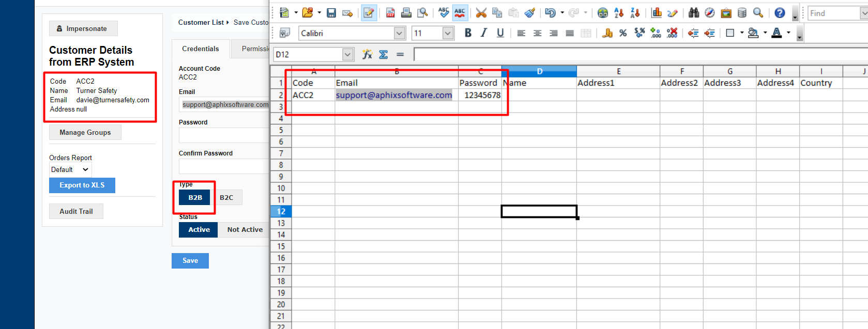Toggle AutoSpellcheck red-underline ABC icon
The height and width of the screenshot is (329, 868).
coord(460,13)
